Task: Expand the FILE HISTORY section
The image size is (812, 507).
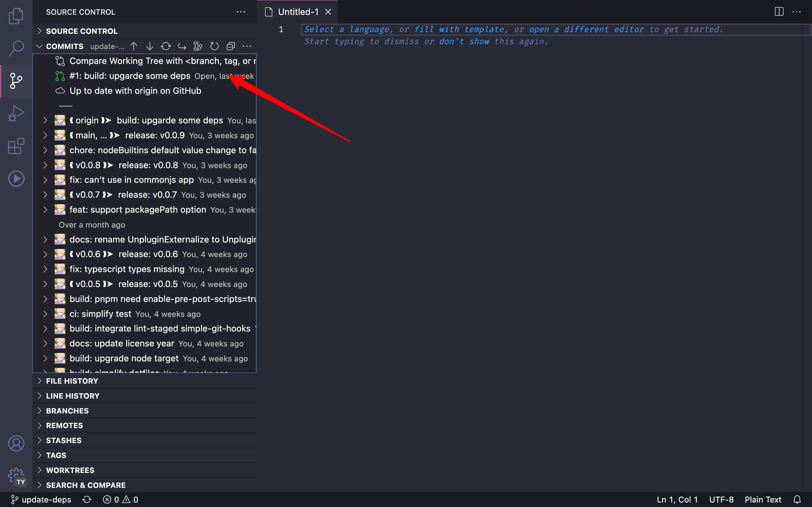Action: tap(39, 381)
